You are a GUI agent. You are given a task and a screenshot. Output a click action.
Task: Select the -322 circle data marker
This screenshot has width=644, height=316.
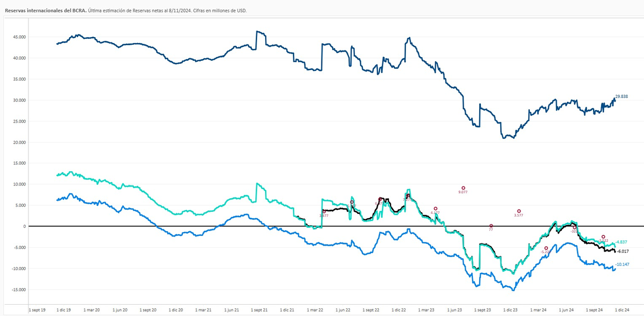tap(574, 227)
